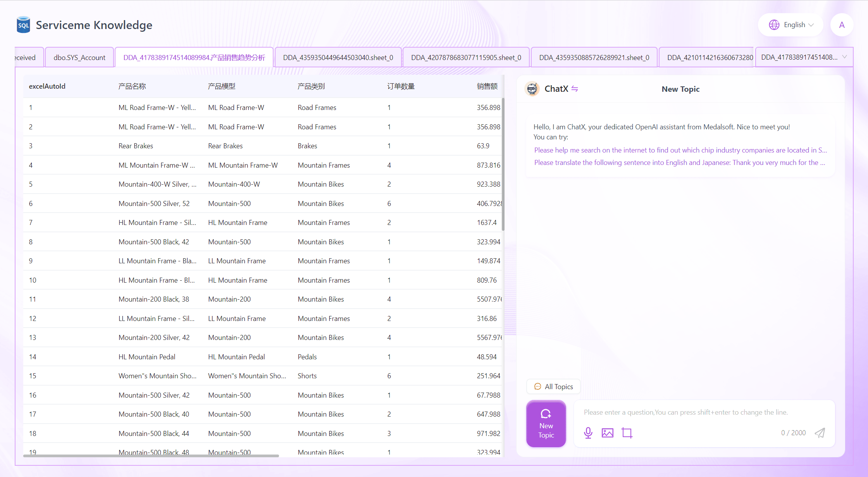
Task: Open the DDA_4359350449644503040.sheet_0 tab
Action: pos(338,57)
